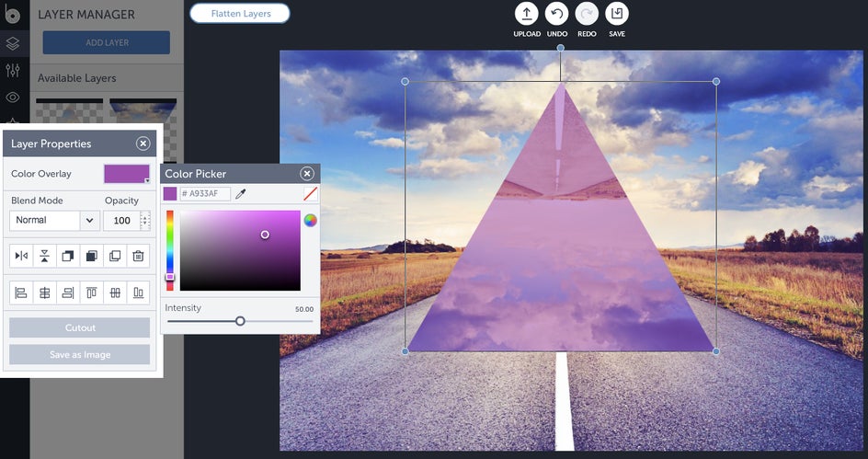The image size is (868, 459).
Task: Align the layer to the top edge
Action: pyautogui.click(x=91, y=293)
